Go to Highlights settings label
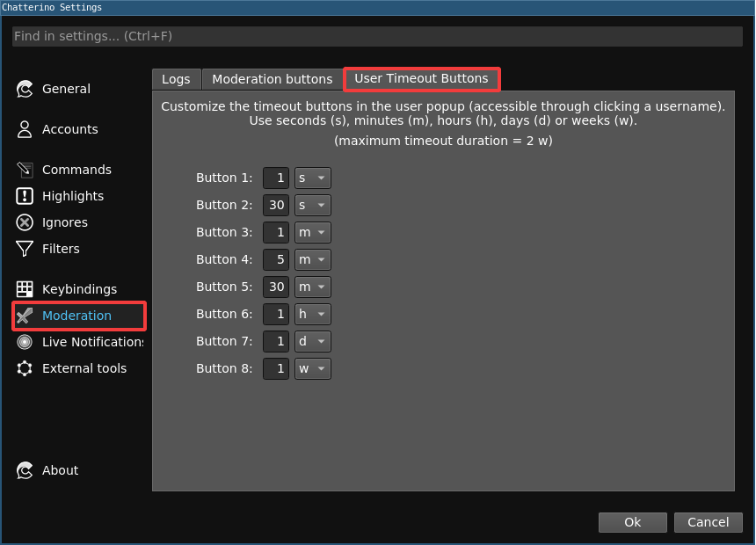The image size is (756, 545). pyautogui.click(x=73, y=196)
